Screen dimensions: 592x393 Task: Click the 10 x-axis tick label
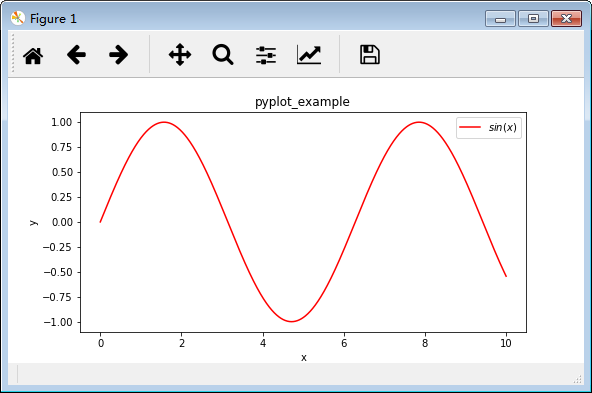point(506,343)
